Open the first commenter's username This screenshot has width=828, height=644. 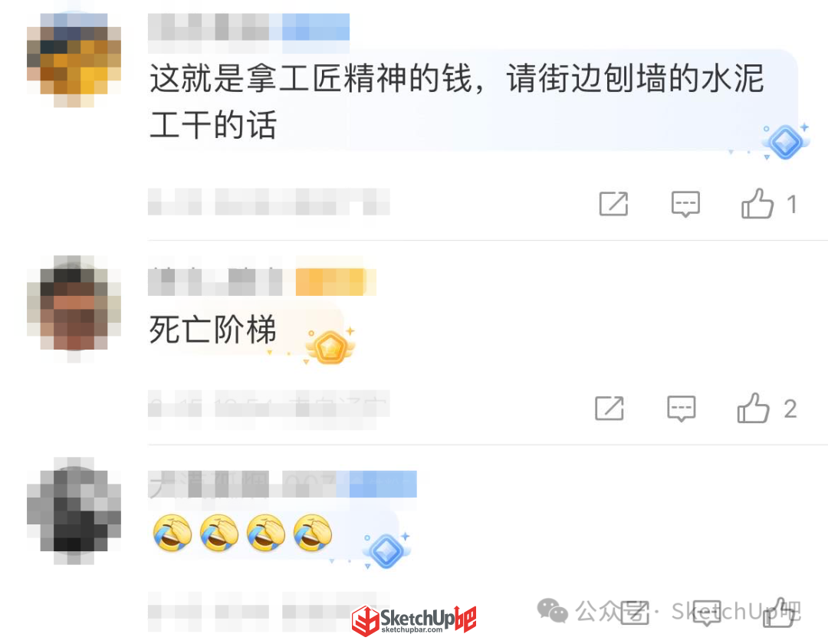[248, 27]
